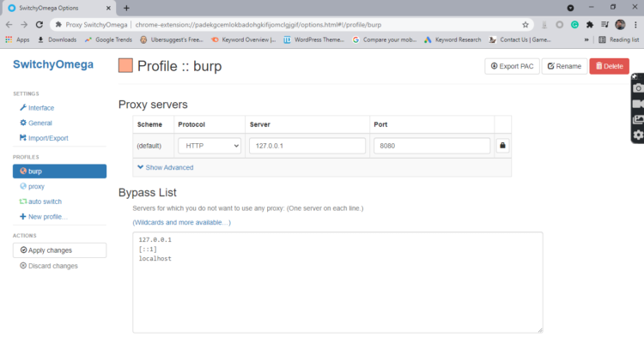Screen dimensions: 644x343
Task: Select the burp profile in sidebar
Action: [59, 171]
